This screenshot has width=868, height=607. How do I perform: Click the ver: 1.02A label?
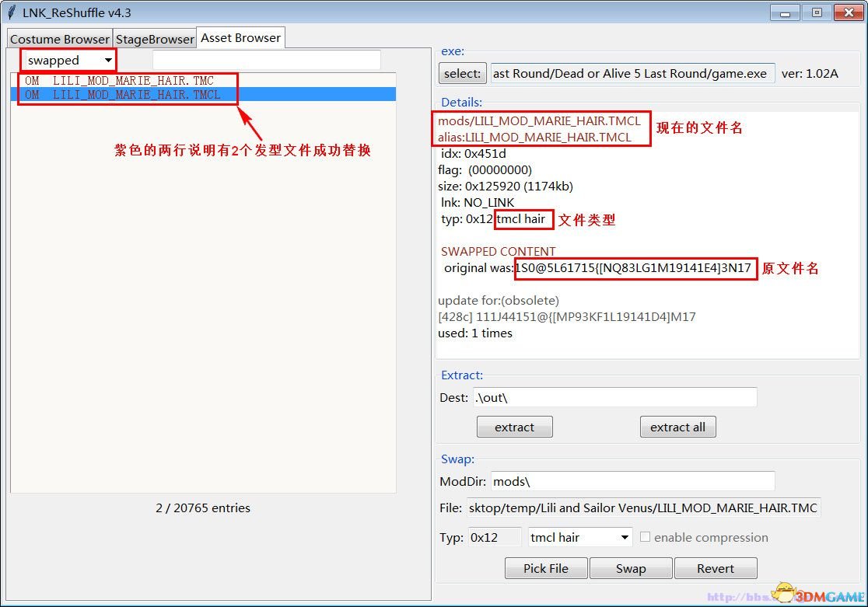coord(810,73)
